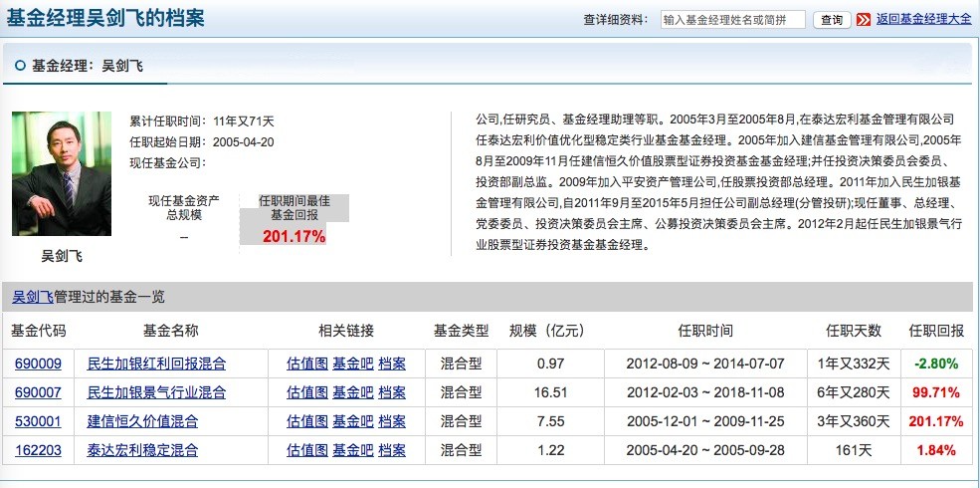Open fund code 690009 link
This screenshot has height=488, width=980.
click(38, 364)
